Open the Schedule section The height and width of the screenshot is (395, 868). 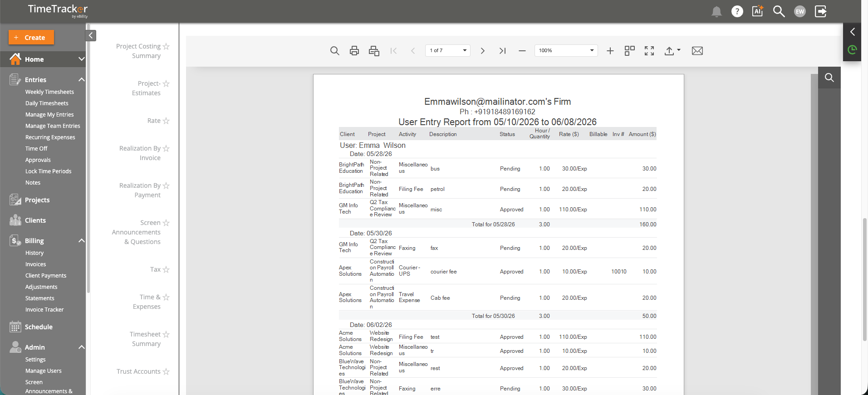tap(39, 327)
